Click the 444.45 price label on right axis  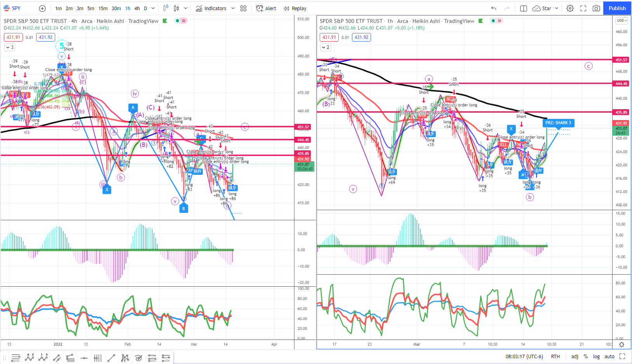pos(622,84)
